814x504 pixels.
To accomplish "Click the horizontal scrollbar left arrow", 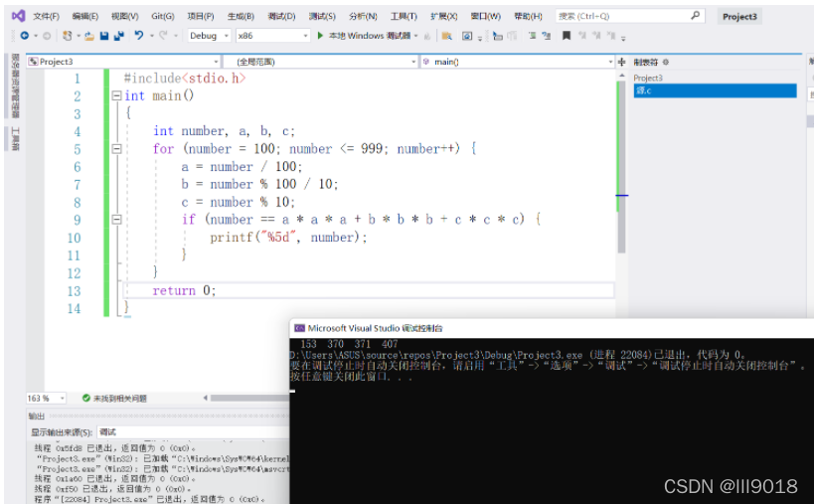I will [206, 398].
